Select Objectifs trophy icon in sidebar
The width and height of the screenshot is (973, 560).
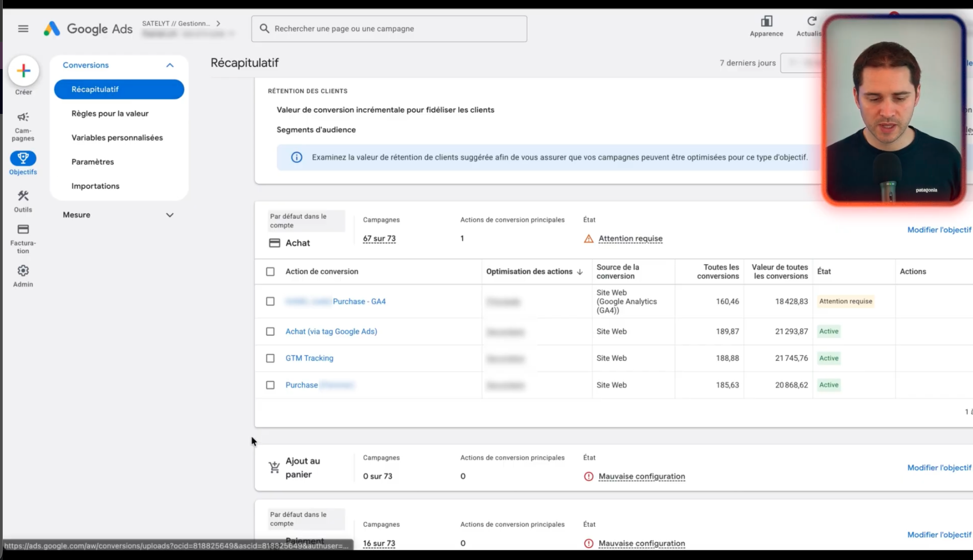[x=23, y=158]
